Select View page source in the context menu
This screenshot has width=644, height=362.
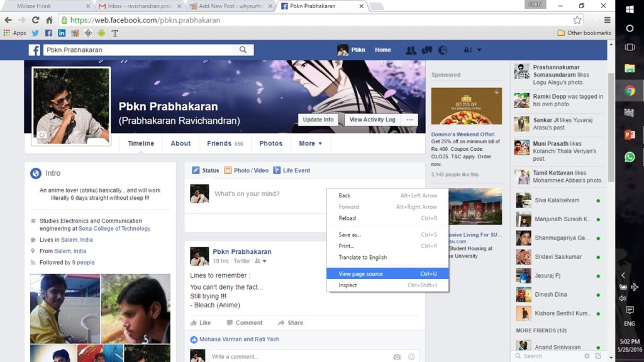click(x=361, y=274)
